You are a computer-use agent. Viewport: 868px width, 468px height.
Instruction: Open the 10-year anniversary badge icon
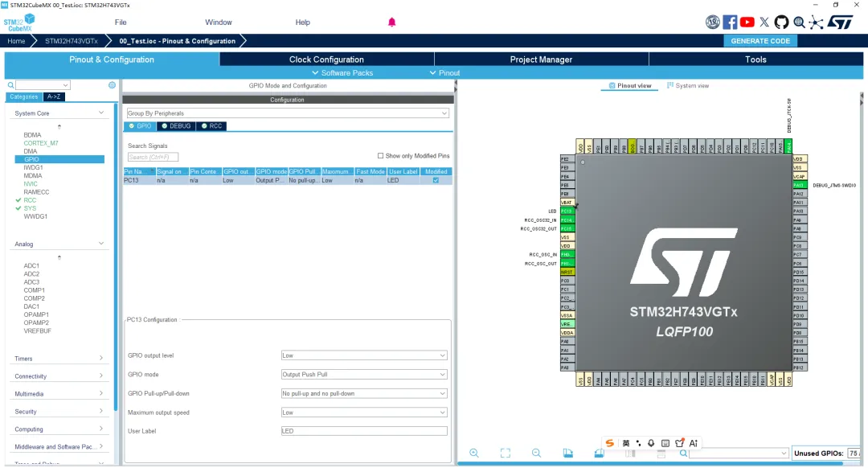(712, 23)
